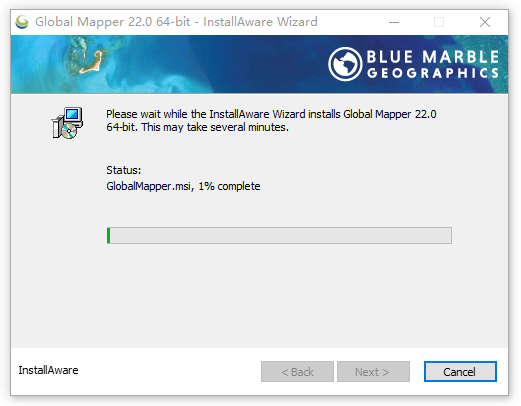The width and height of the screenshot is (521, 406).
Task: Click the green filled part of progress bar
Action: 109,235
